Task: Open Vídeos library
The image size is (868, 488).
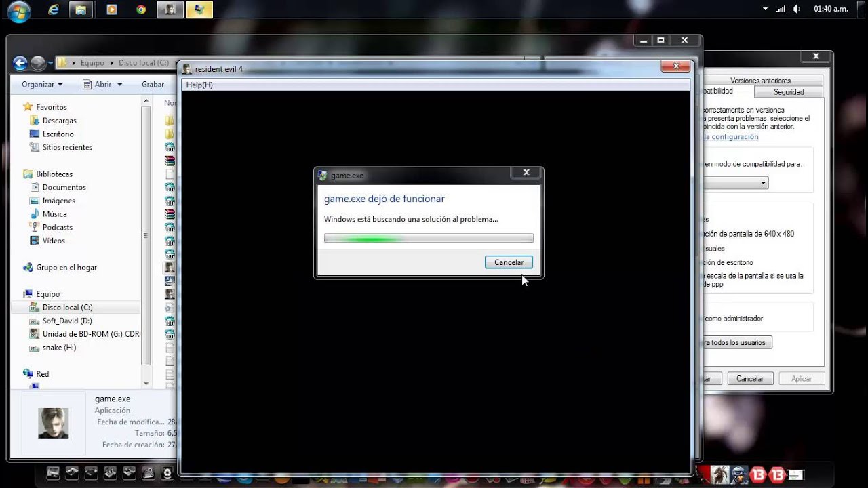Action: [x=54, y=241]
